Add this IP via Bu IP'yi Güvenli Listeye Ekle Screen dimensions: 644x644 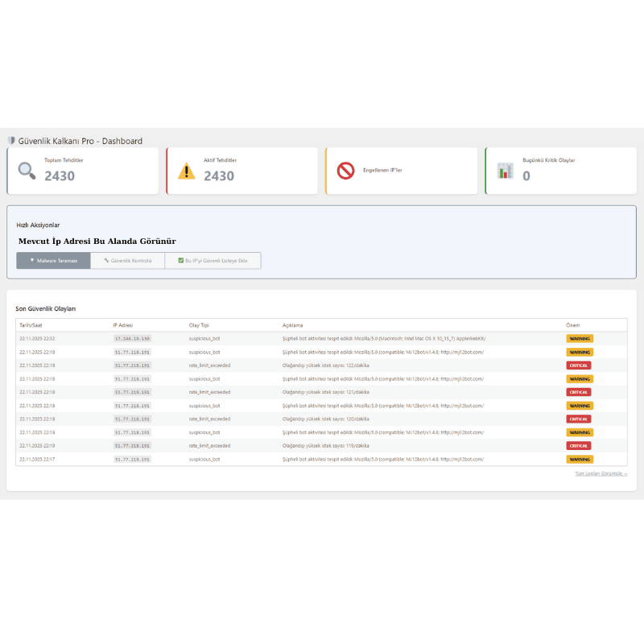point(213,261)
